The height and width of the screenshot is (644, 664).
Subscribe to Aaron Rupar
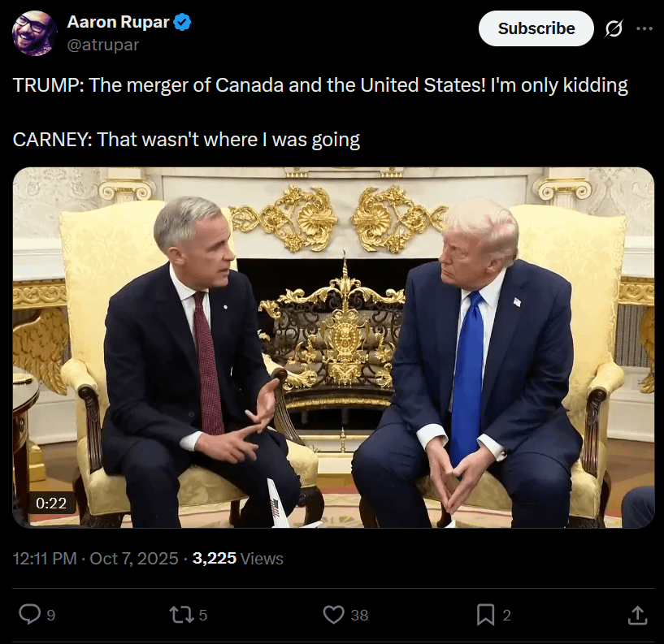click(x=536, y=28)
